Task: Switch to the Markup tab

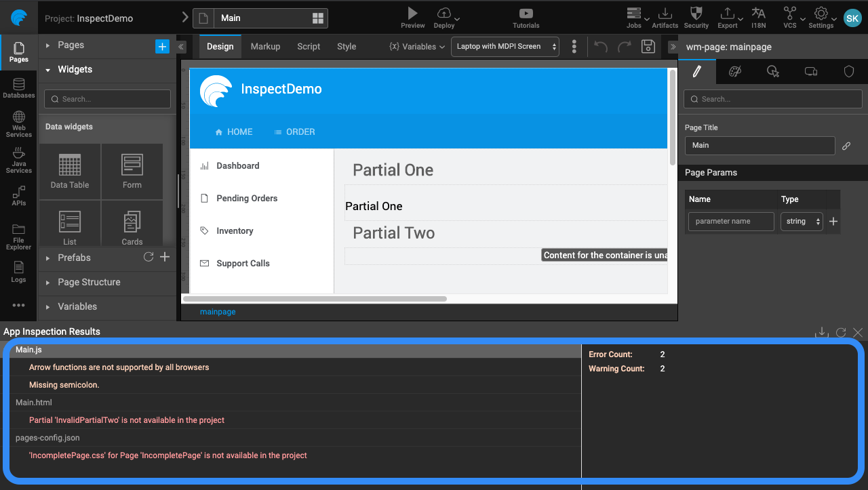Action: point(265,47)
